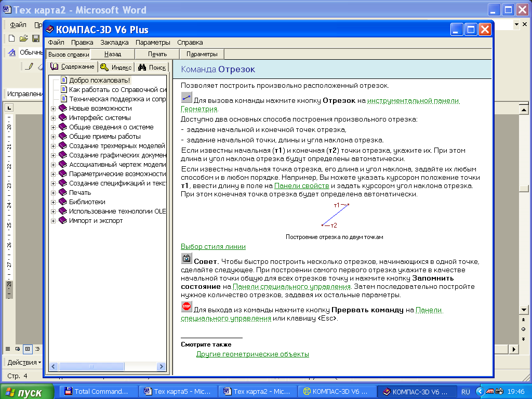The image size is (532, 399).
Task: Expand Параметрические возможности node
Action: click(x=54, y=175)
